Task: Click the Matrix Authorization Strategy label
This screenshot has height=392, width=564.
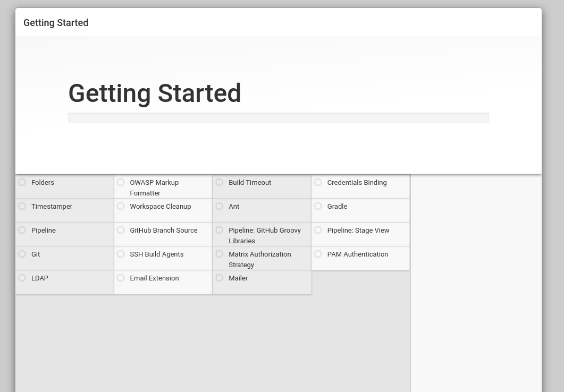Action: click(x=259, y=259)
